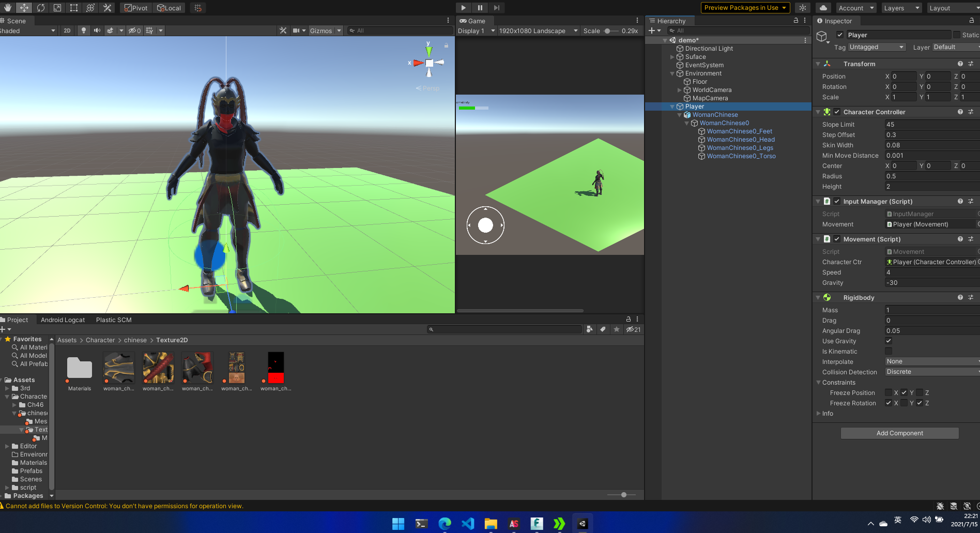980x533 pixels.
Task: Toggle Player active checkbox in Inspector
Action: (x=840, y=35)
